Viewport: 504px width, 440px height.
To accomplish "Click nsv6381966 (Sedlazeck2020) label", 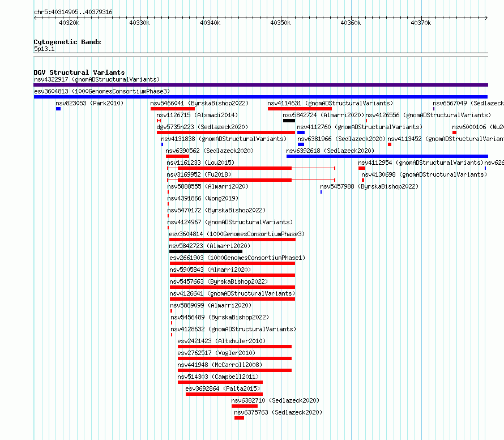I will pos(341,139).
